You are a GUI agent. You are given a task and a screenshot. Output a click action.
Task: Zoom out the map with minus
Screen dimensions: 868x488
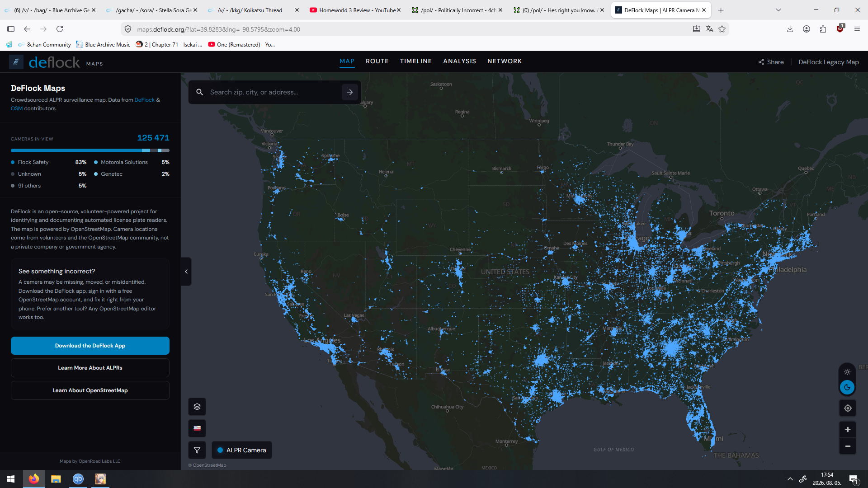(x=848, y=446)
